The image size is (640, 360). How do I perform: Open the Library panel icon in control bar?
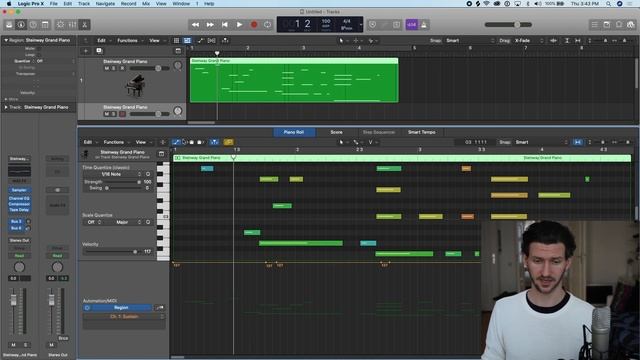9,25
